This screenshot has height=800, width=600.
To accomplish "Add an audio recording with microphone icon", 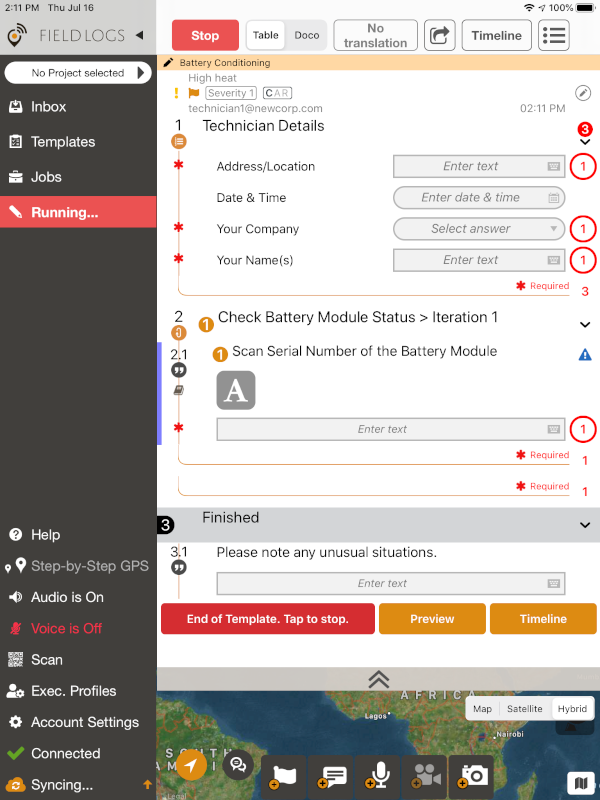I will (x=379, y=775).
